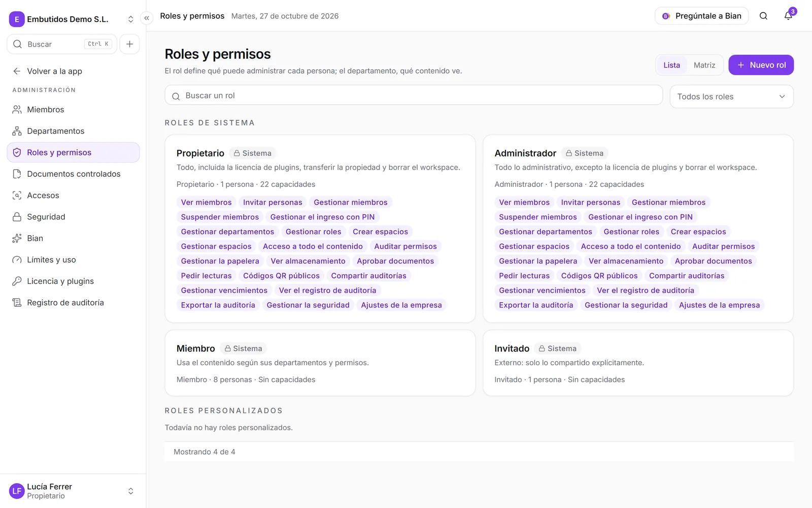The image size is (812, 508).
Task: Open the Invitado role card title
Action: tap(512, 348)
